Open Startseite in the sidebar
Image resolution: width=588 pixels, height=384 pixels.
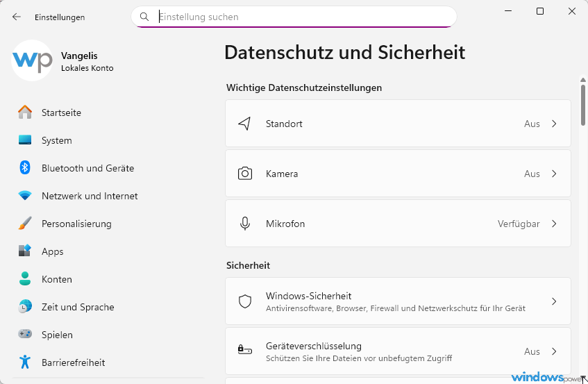[108, 112]
